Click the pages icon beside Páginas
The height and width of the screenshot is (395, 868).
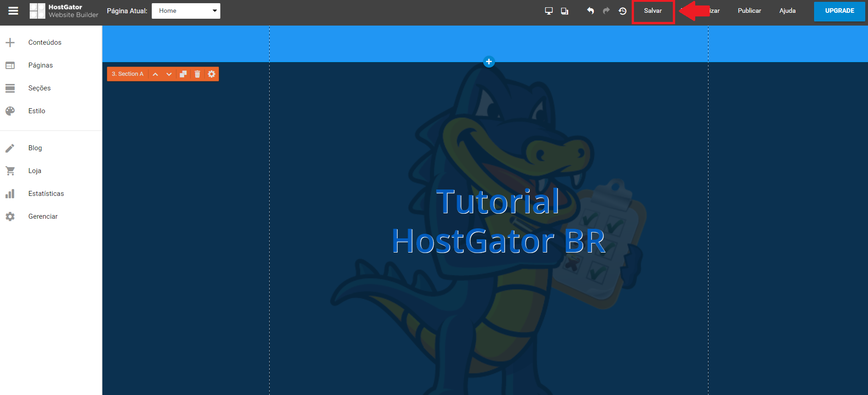click(10, 65)
